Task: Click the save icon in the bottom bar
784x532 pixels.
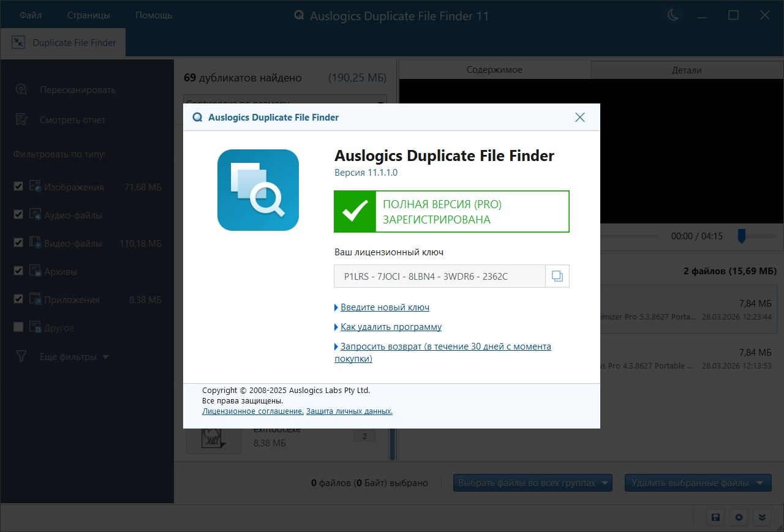Action: coord(715,517)
